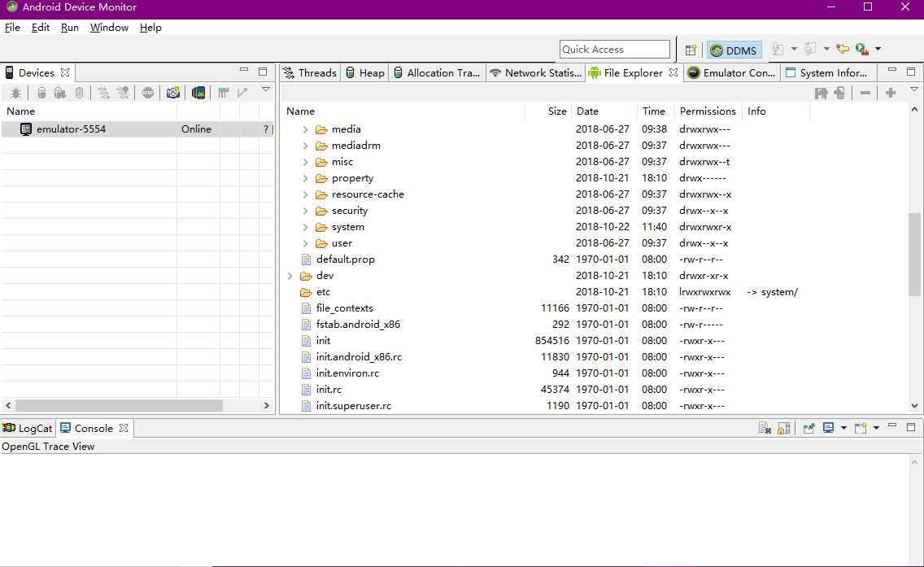The image size is (924, 567).
Task: Click the Start Method Profiling icon
Action: pos(123,93)
